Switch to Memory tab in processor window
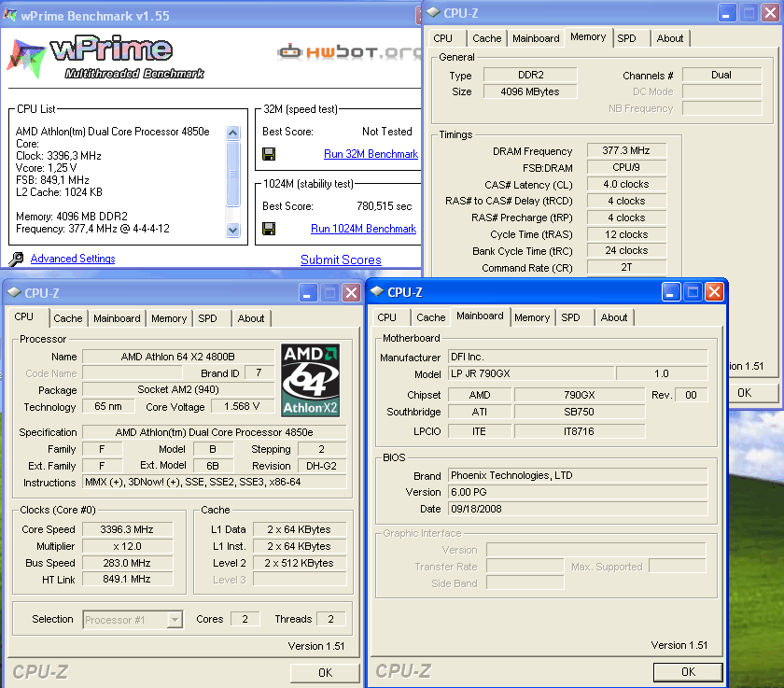Image resolution: width=784 pixels, height=688 pixels. 169,318
